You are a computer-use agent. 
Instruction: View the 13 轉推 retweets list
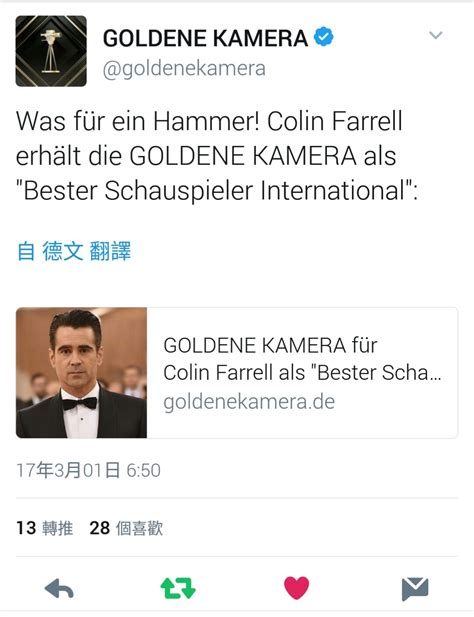tap(44, 528)
